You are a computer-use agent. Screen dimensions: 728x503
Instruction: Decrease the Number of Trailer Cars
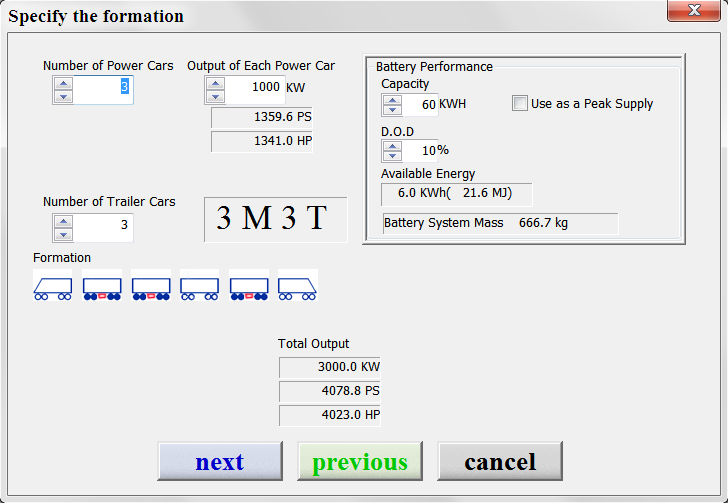(x=63, y=235)
